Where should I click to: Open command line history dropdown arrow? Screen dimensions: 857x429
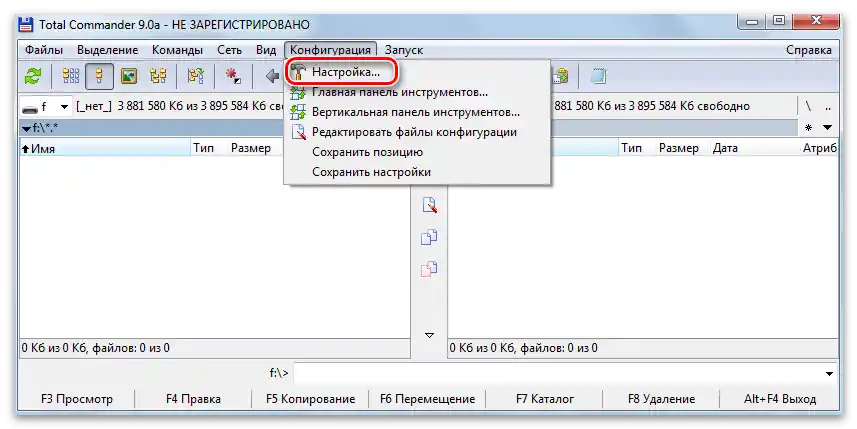click(829, 374)
